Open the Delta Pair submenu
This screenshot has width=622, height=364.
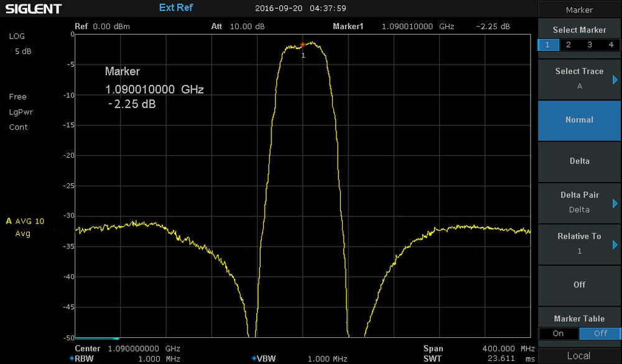579,202
